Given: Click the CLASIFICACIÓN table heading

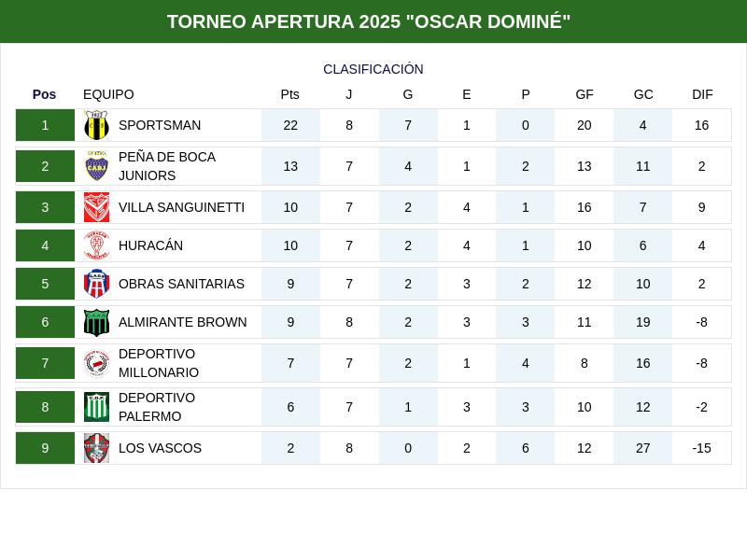Looking at the screenshot, I should coord(373,69).
